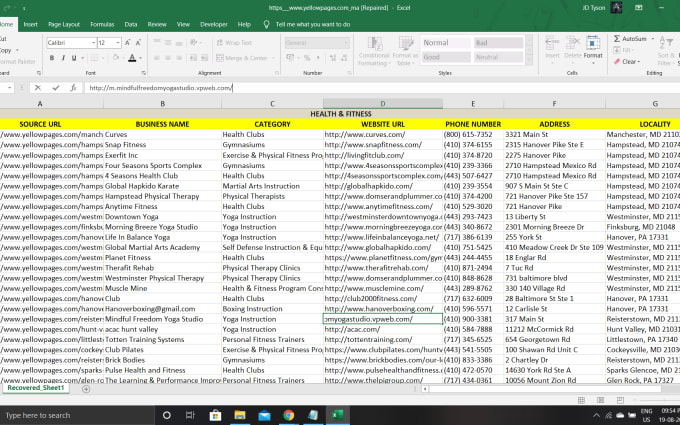This screenshot has height=425, width=680.
Task: Click Increase Indent icon
Action: (x=204, y=58)
